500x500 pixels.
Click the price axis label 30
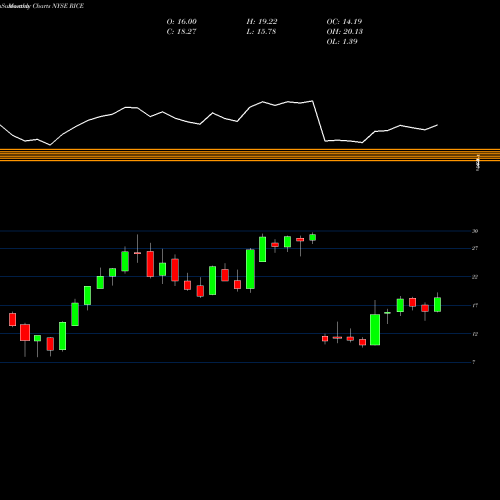[475, 231]
